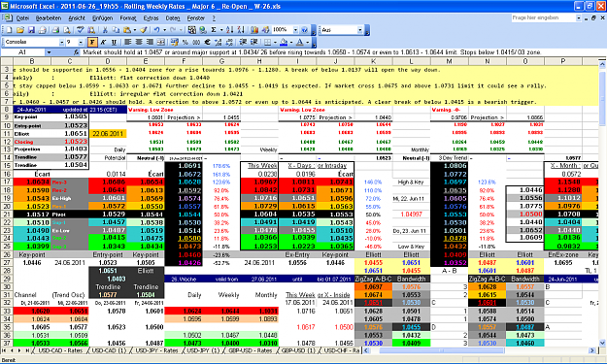Click the Undo arrow icon
Screen dimensions: 607x364
[x=156, y=30]
